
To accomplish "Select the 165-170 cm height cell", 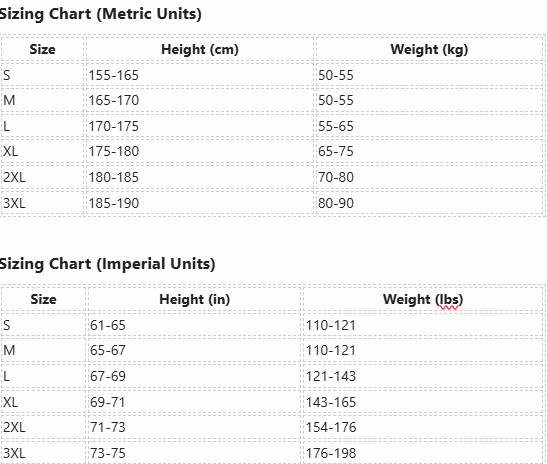I will pos(200,100).
